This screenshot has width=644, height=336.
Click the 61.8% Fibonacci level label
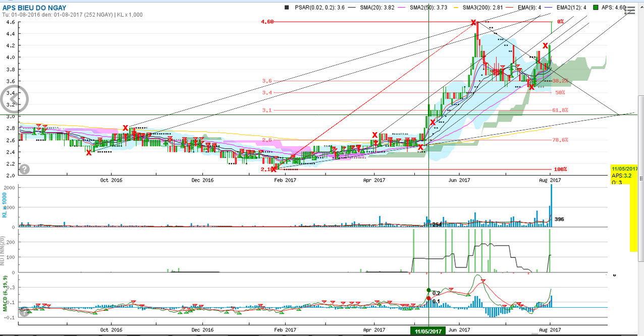560,110
